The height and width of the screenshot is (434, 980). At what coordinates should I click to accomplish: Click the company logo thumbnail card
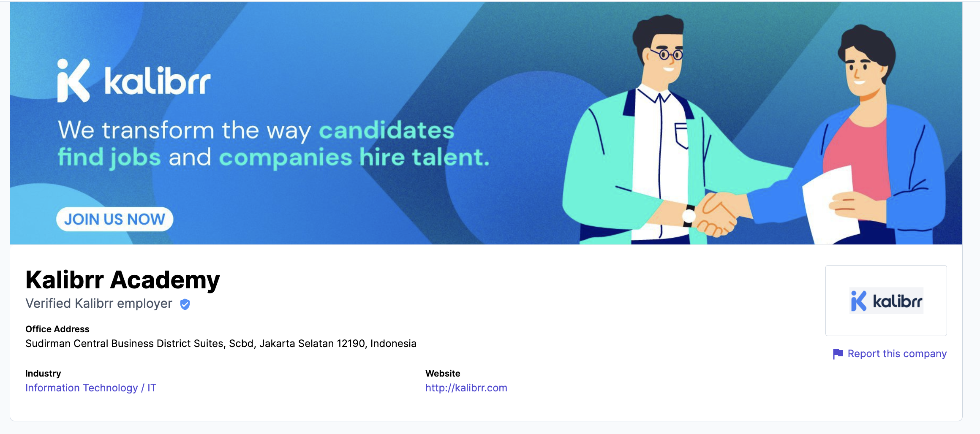[x=886, y=300]
